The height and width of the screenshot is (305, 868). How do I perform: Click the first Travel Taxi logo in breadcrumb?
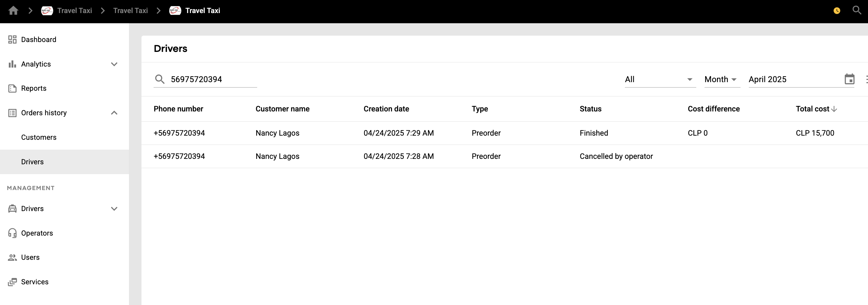tap(47, 11)
